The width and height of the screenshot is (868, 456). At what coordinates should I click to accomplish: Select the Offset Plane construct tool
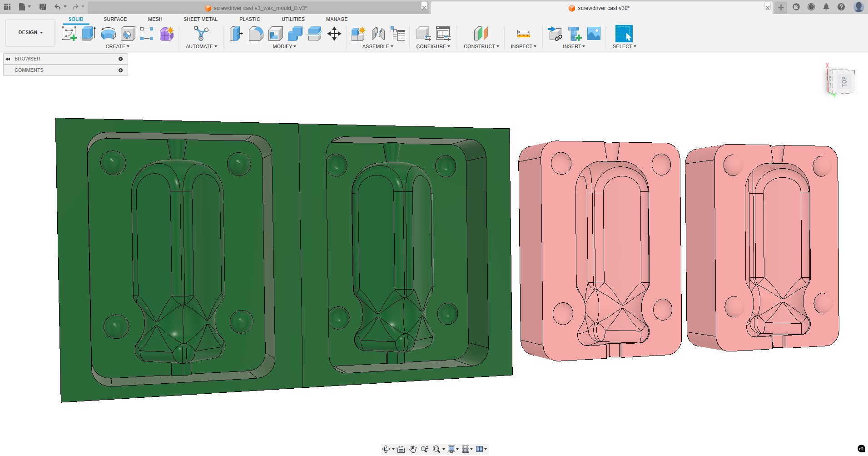click(x=481, y=34)
